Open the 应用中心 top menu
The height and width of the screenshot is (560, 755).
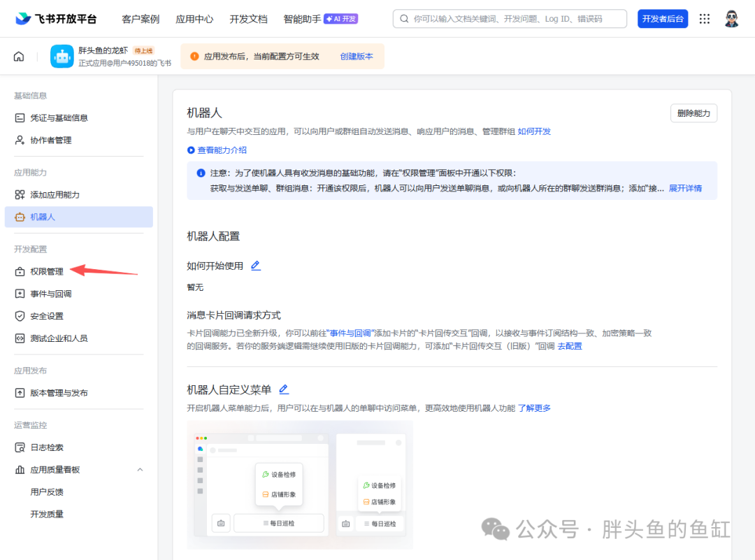tap(194, 20)
